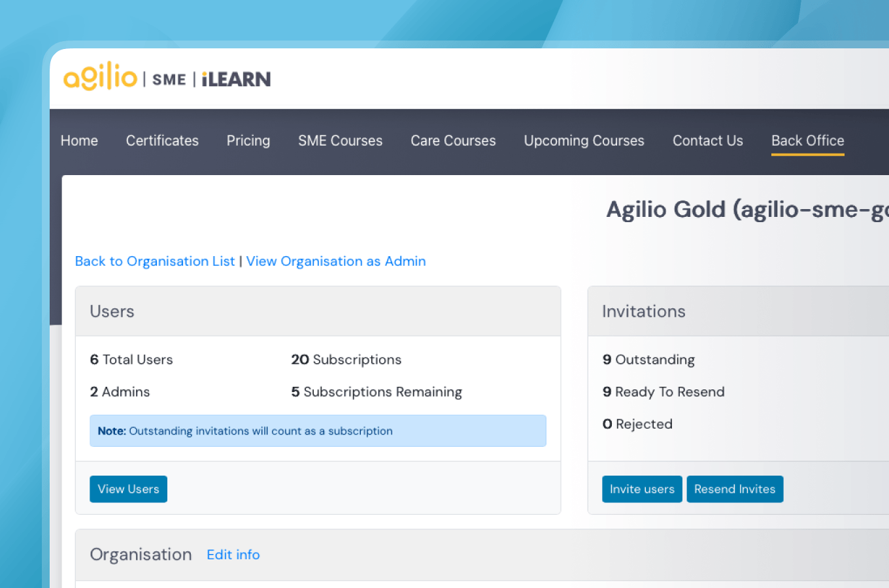Click the Agilio SME iLearn logo
The width and height of the screenshot is (889, 588).
[x=167, y=77]
